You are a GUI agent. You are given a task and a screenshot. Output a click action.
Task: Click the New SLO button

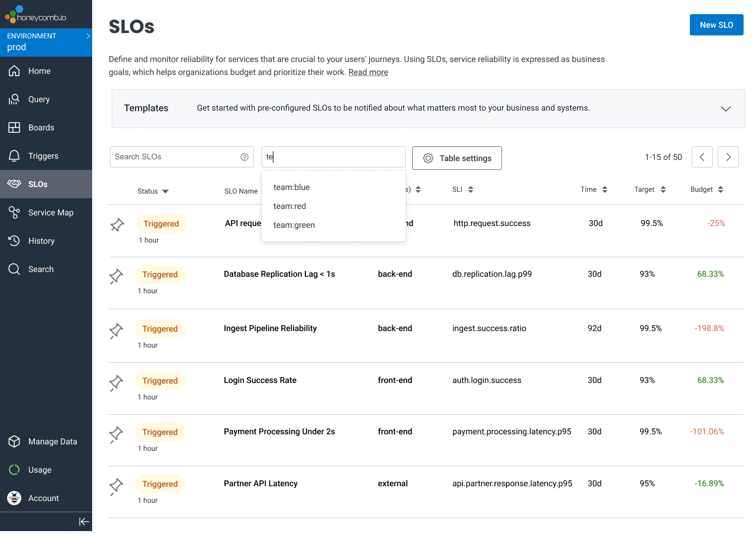pyautogui.click(x=716, y=25)
